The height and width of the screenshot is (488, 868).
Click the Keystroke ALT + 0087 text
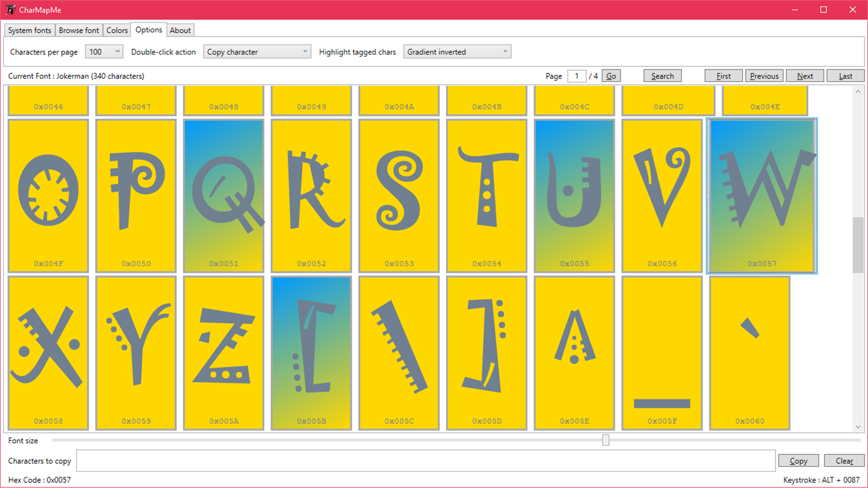tap(821, 480)
